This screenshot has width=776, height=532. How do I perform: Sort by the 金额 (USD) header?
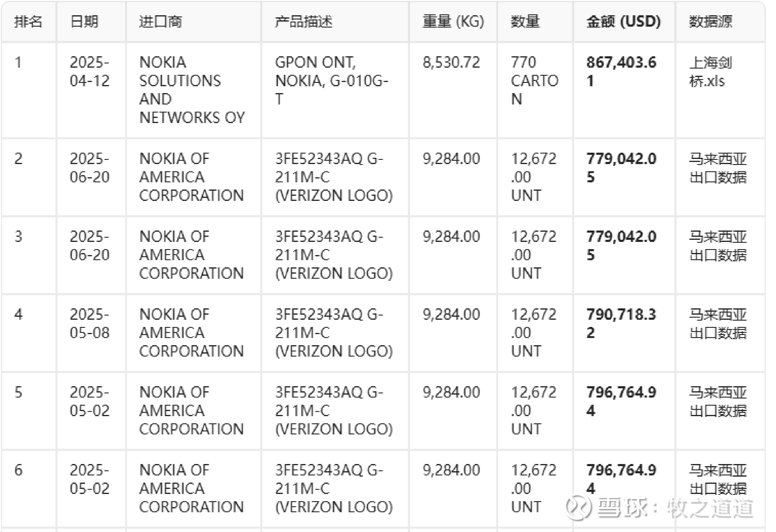623,22
